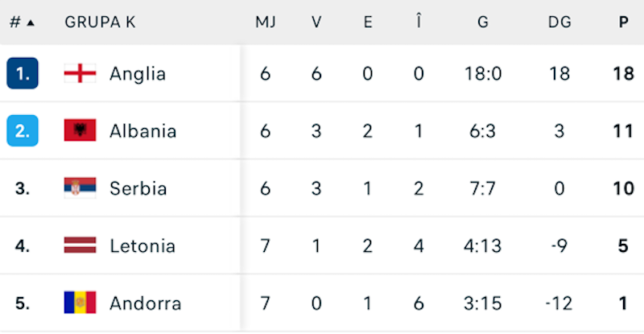Sort table by V wins column

[x=316, y=23]
